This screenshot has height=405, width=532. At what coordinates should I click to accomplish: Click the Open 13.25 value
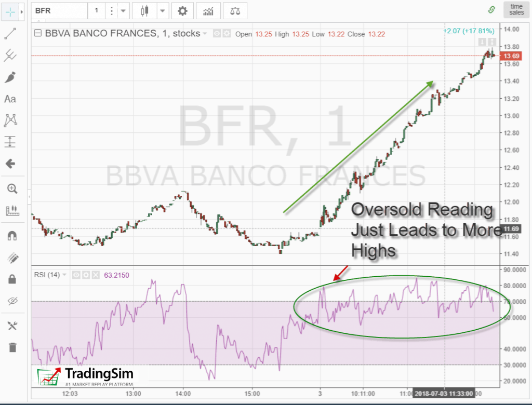pos(263,34)
